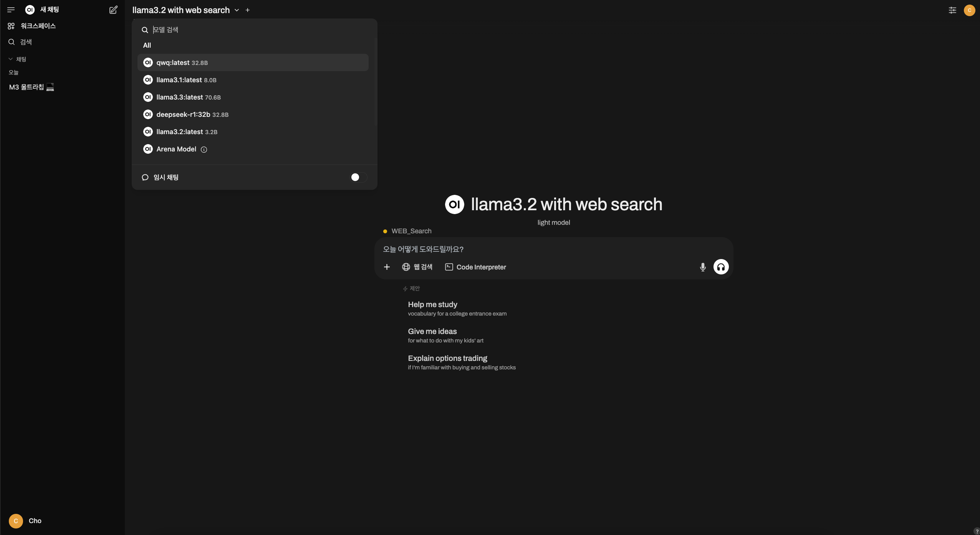Open chat controls sliders icon
The height and width of the screenshot is (535, 980).
(952, 10)
